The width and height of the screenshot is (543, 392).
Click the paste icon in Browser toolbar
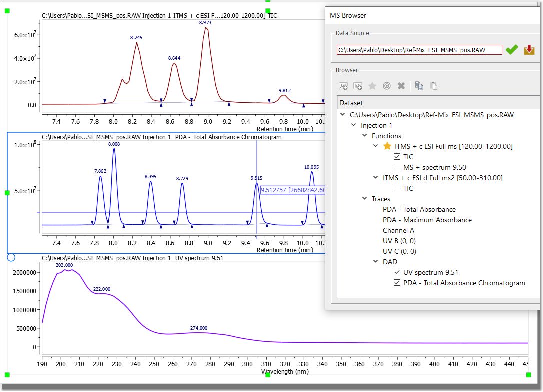click(x=434, y=85)
